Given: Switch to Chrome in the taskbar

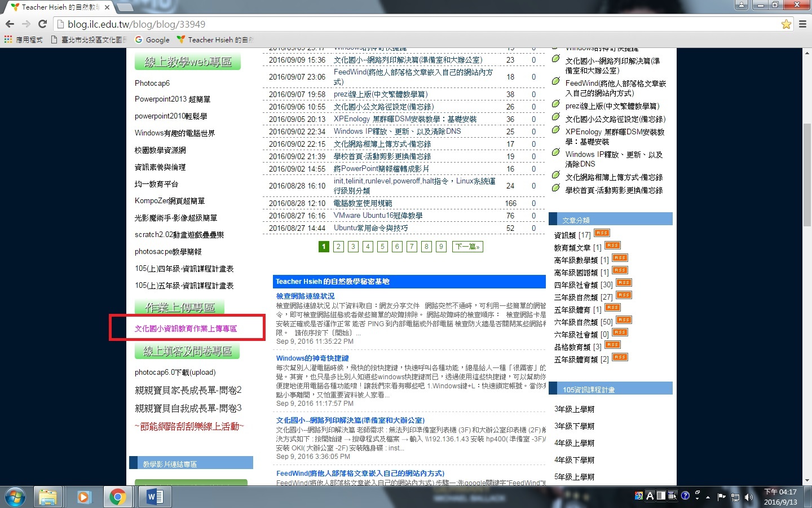Looking at the screenshot, I should pyautogui.click(x=118, y=497).
